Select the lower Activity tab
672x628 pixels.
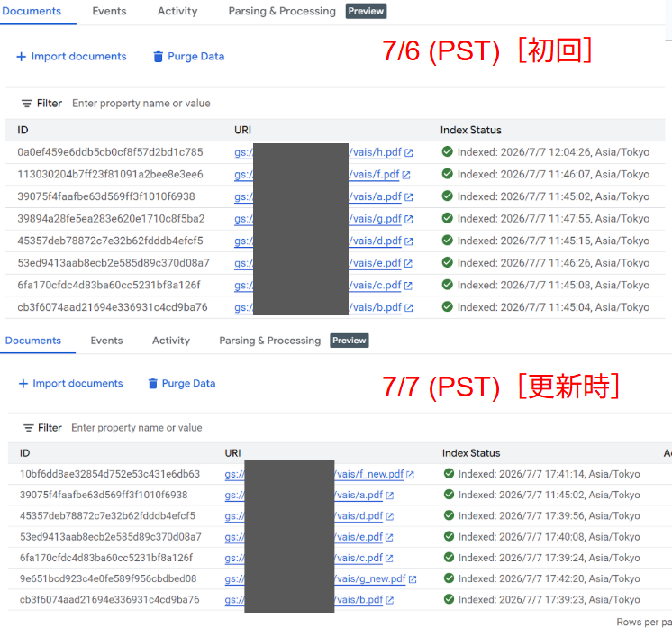tap(171, 341)
